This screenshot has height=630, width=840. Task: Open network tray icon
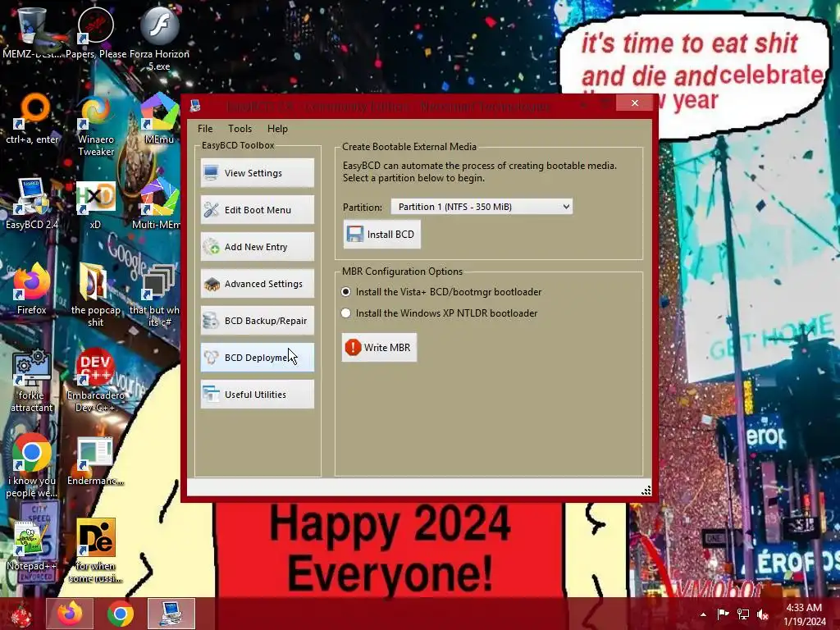pos(743,614)
